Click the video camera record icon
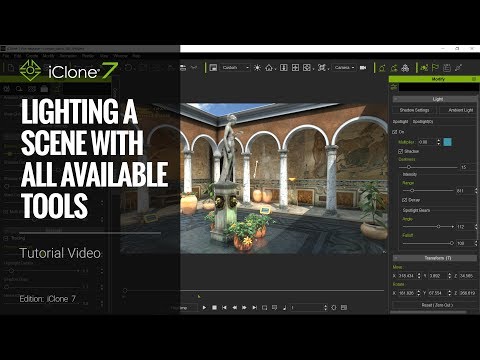This screenshot has height=360, width=480. [363, 68]
